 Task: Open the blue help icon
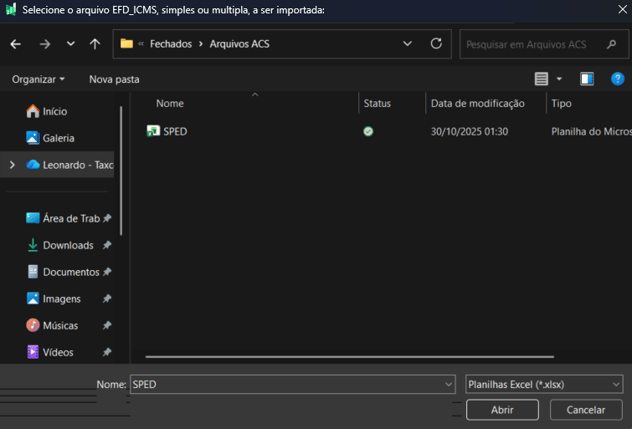(617, 79)
